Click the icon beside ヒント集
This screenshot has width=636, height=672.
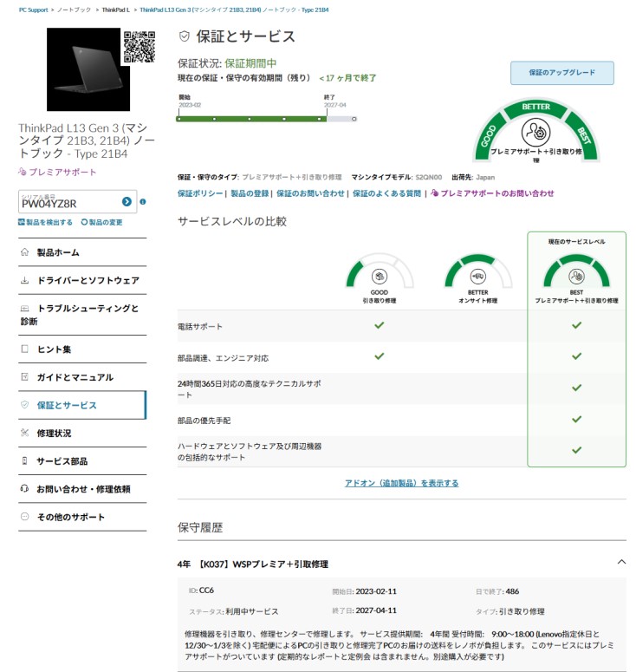pos(25,349)
